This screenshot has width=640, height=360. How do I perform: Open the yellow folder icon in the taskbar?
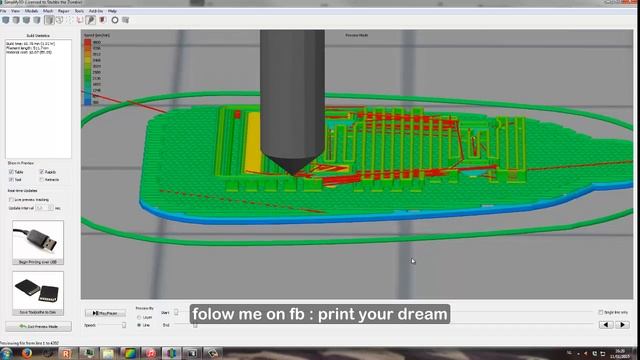coord(108,353)
